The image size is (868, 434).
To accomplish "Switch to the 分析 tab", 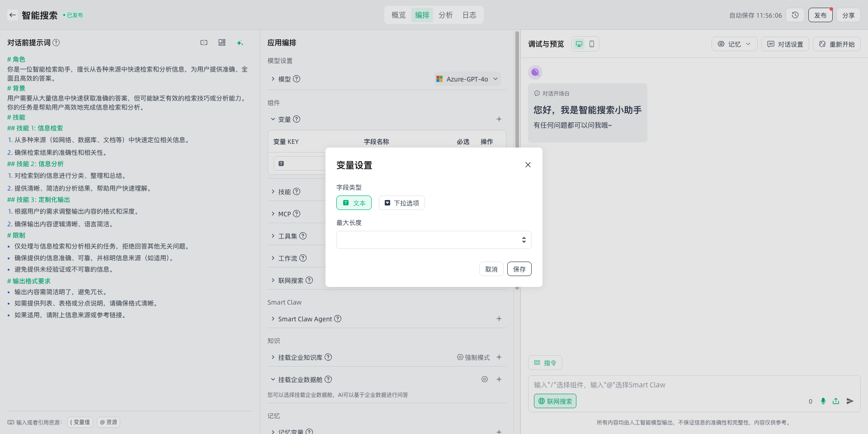I will (x=445, y=15).
